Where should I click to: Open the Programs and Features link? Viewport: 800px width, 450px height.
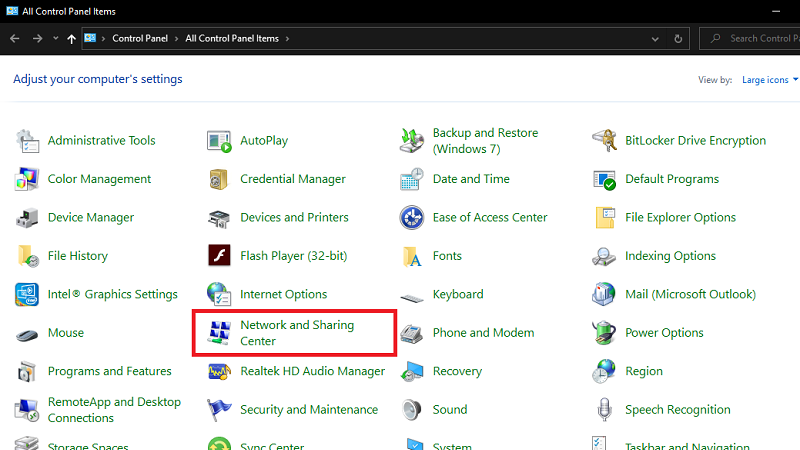[111, 371]
